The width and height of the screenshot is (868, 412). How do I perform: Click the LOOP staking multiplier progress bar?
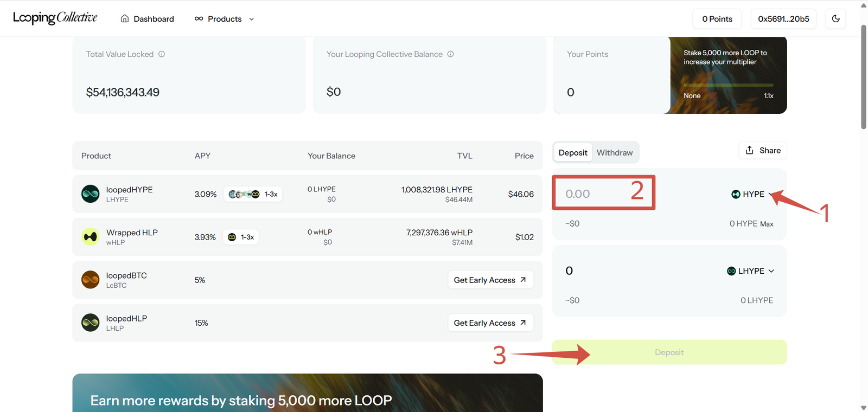tap(728, 85)
